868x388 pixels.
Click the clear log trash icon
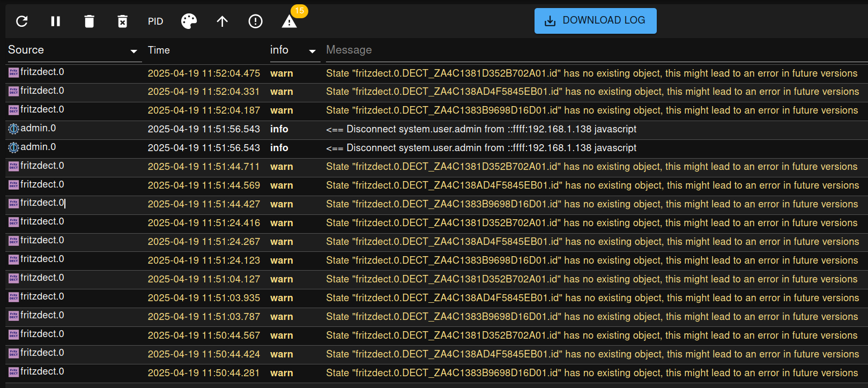point(89,21)
